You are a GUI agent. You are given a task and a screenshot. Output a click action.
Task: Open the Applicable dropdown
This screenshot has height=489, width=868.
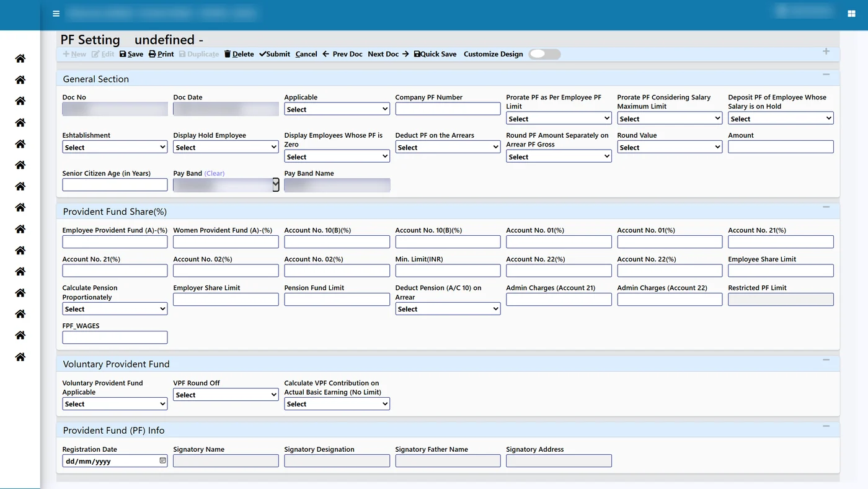tap(337, 109)
